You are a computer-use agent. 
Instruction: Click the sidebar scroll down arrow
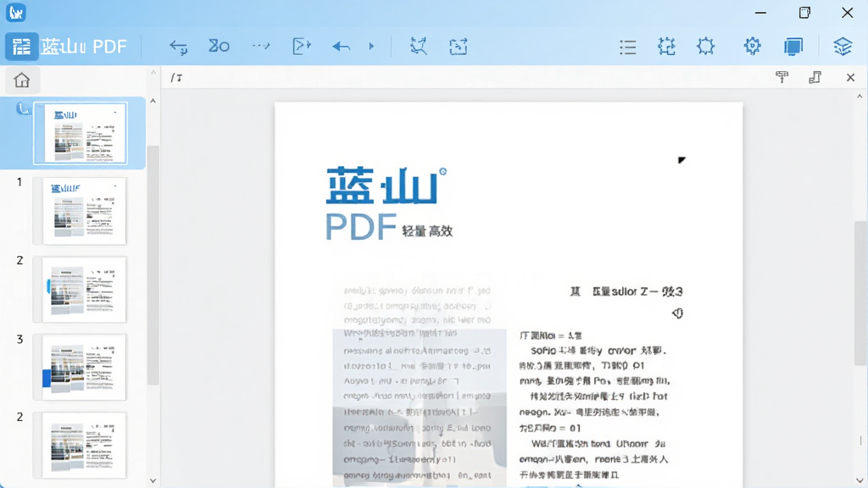coord(153,481)
